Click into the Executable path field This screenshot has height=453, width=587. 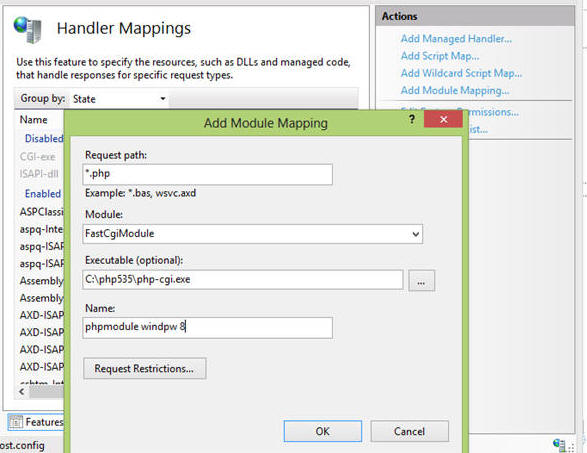pos(243,280)
